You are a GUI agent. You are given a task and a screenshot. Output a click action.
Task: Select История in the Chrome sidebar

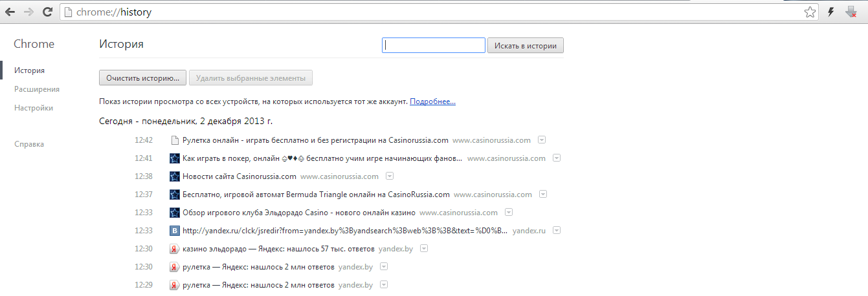(29, 70)
